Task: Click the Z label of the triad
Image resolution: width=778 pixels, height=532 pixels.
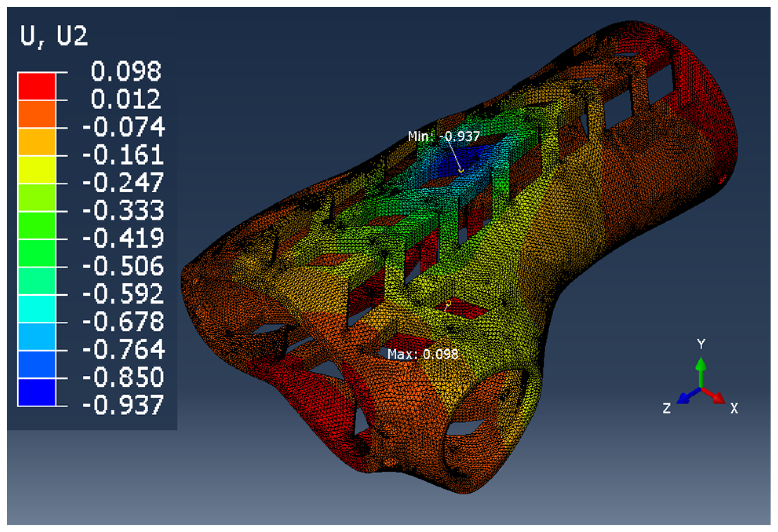Action: click(667, 408)
